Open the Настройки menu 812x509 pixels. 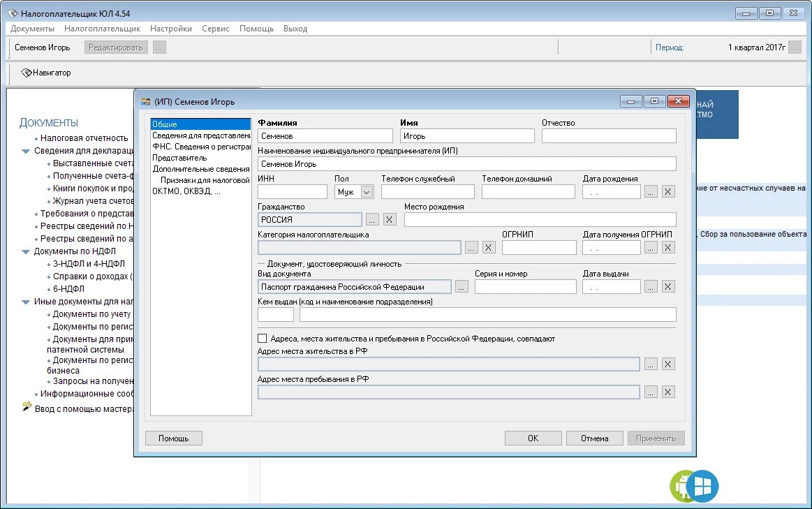coord(171,29)
